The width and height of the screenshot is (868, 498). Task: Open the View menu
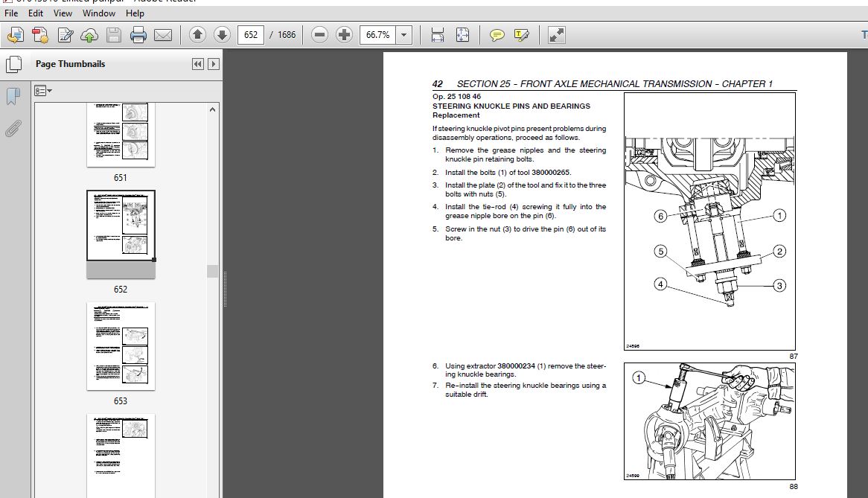(x=63, y=13)
